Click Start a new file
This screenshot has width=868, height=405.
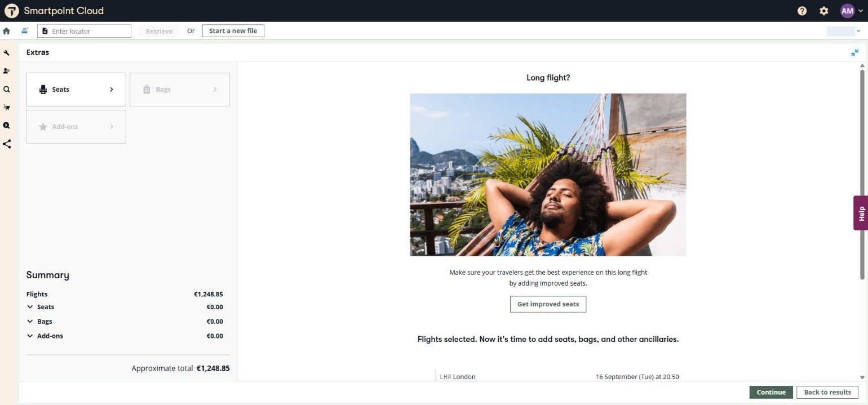233,31
